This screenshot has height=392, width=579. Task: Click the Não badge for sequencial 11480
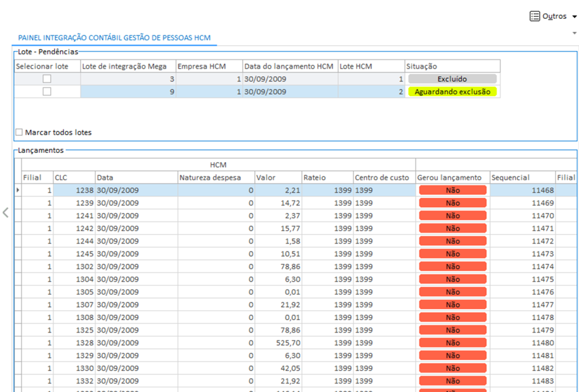pyautogui.click(x=452, y=343)
